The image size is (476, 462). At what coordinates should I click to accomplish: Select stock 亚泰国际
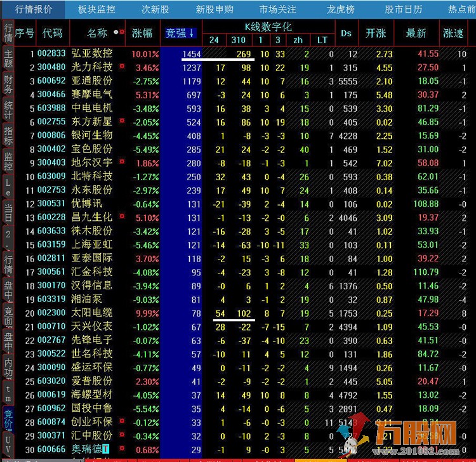pos(92,258)
